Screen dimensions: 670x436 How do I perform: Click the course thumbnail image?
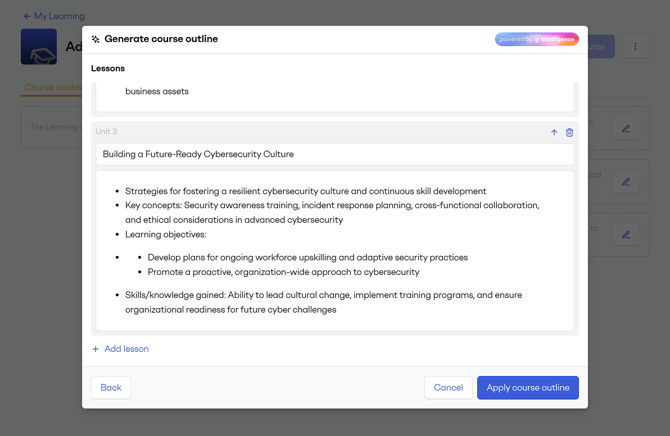point(39,47)
